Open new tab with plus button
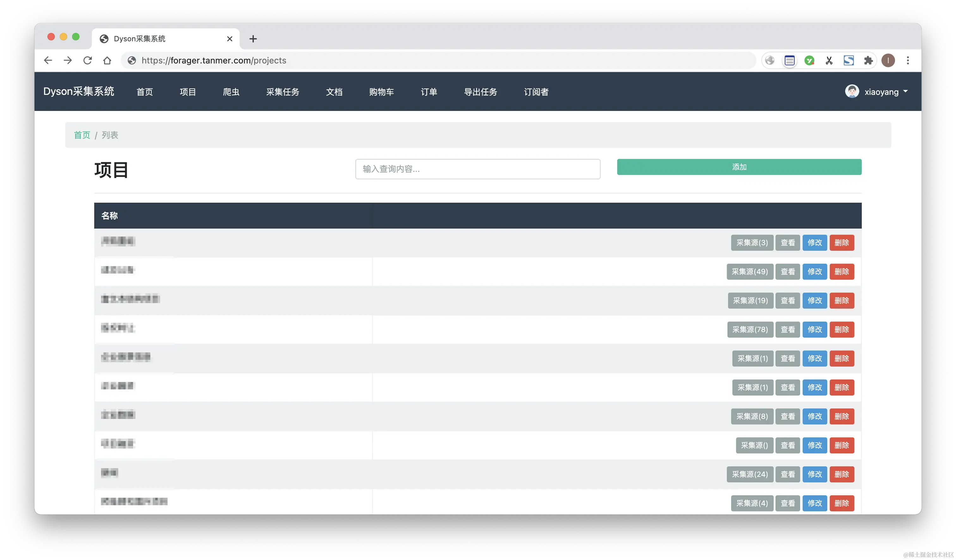Viewport: 956px width, 560px height. pos(253,39)
